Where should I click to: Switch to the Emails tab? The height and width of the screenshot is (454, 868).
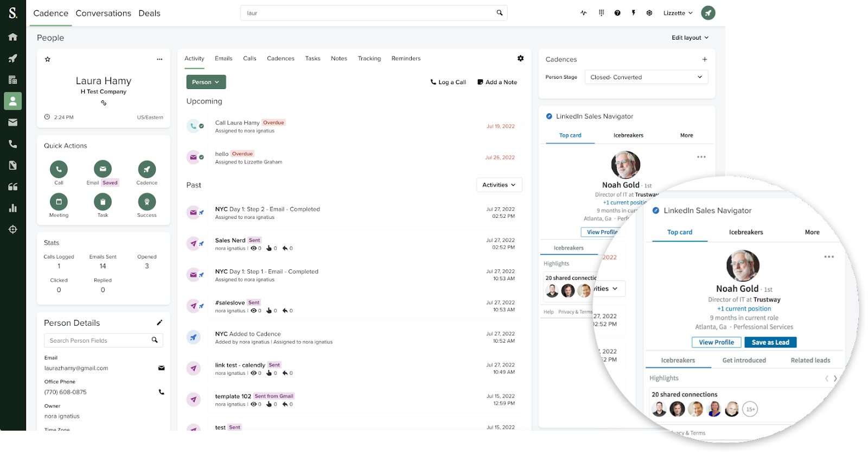224,59
